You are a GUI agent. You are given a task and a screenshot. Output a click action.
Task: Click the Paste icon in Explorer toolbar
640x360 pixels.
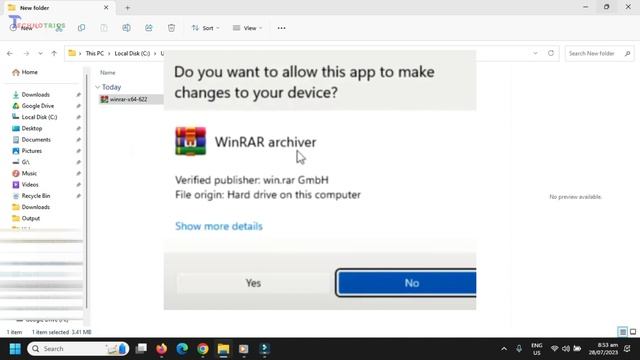(104, 28)
